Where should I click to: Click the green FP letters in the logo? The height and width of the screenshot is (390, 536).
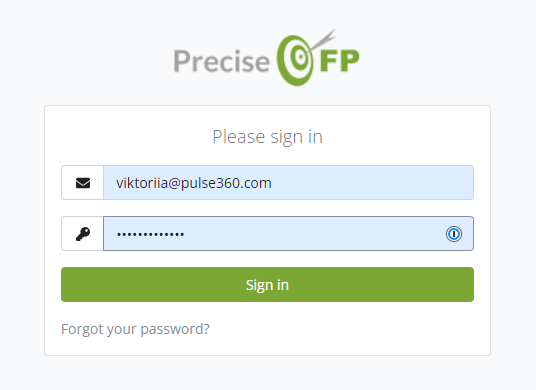pyautogui.click(x=340, y=60)
